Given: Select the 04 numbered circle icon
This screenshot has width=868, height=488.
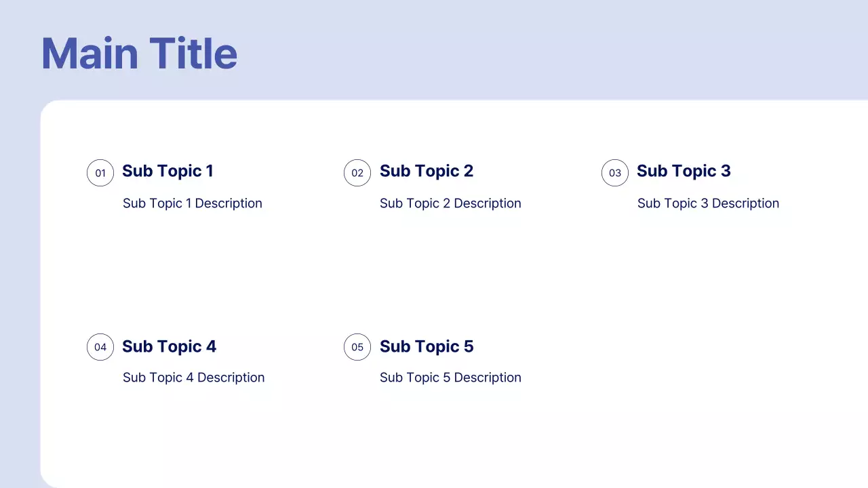Looking at the screenshot, I should point(100,347).
